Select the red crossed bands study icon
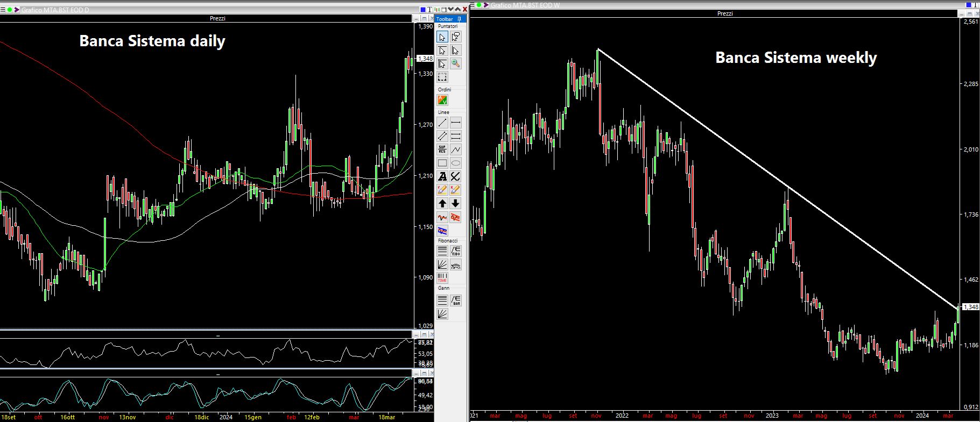Image resolution: width=980 pixels, height=422 pixels. pos(455,217)
